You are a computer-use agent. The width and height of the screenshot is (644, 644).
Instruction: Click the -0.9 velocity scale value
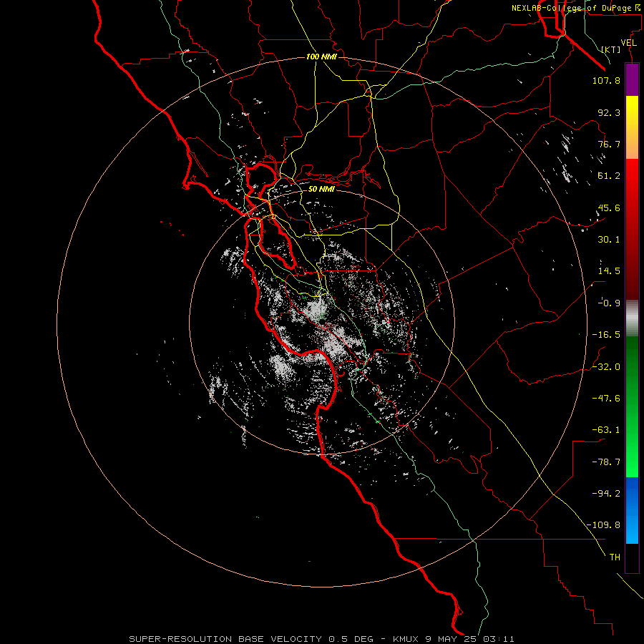[x=609, y=303]
